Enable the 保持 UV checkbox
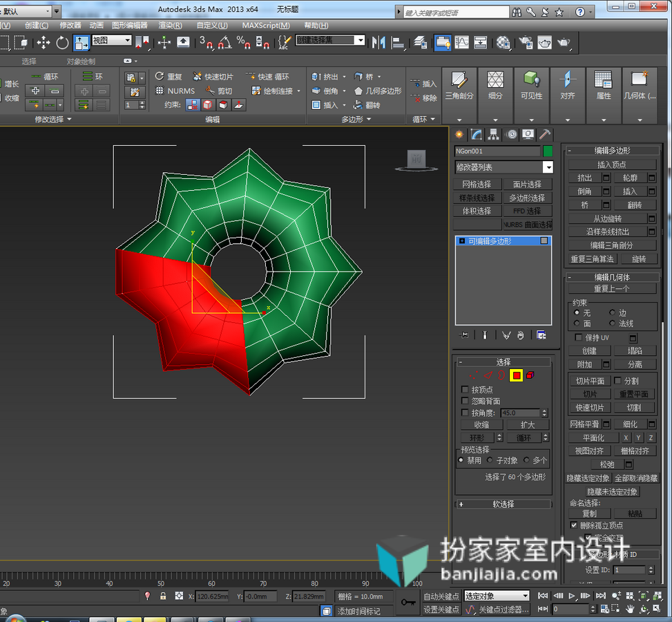Screen dimensions: 672x622 click(x=579, y=337)
